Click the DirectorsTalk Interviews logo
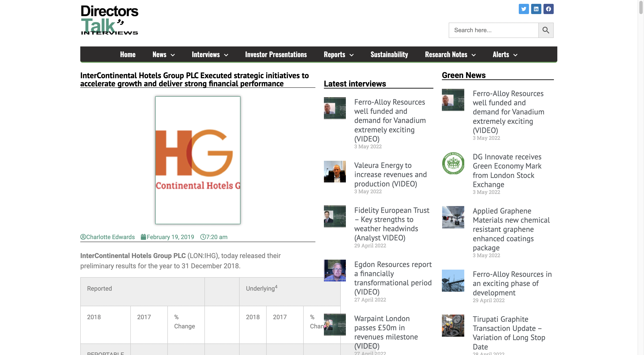This screenshot has width=644, height=355. [x=109, y=20]
